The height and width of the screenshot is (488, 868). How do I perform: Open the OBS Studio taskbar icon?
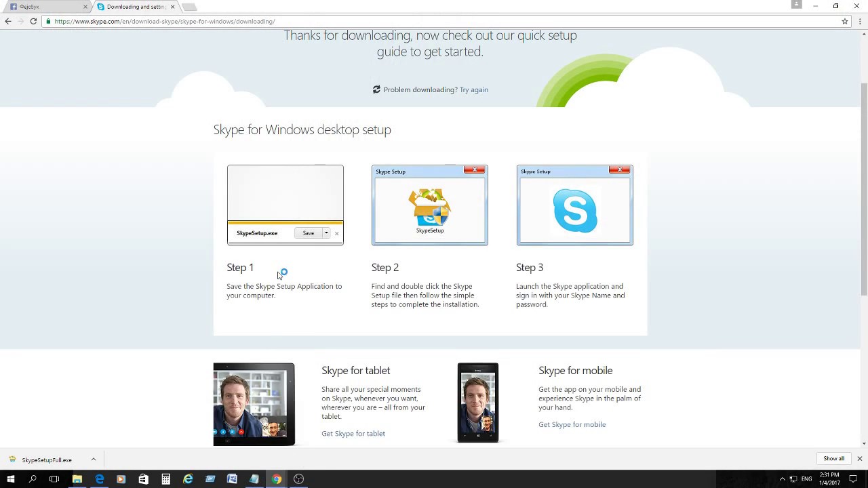click(298, 479)
